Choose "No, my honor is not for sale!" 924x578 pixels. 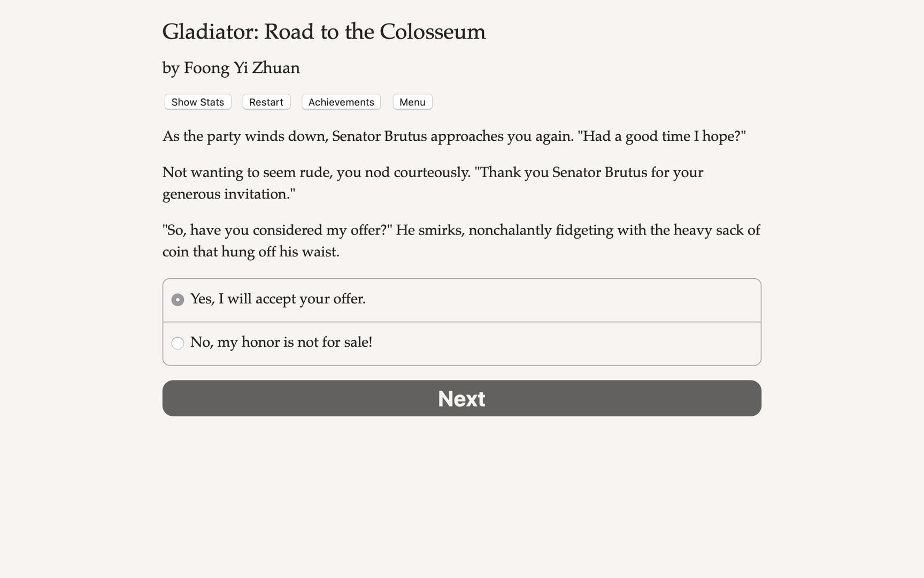click(178, 343)
